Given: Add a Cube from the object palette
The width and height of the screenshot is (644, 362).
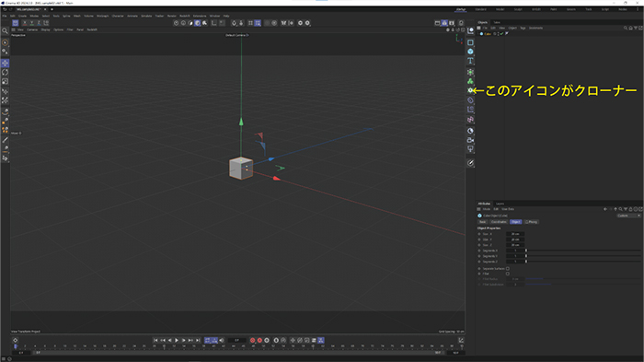Looking at the screenshot, I should tap(470, 52).
